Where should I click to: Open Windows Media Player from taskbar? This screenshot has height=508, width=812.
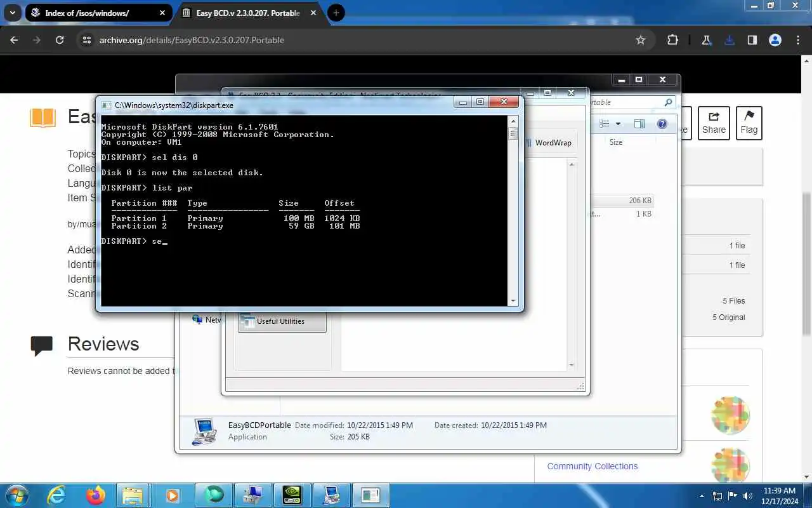[172, 495]
